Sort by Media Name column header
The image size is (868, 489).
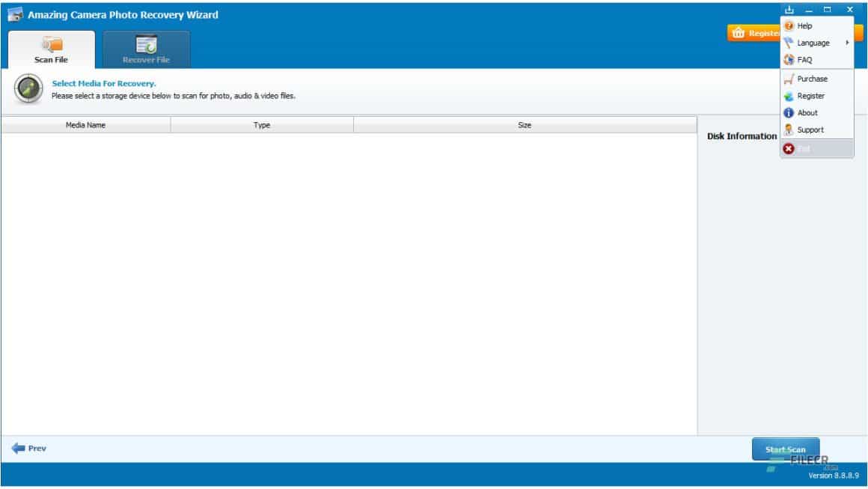[x=86, y=125]
